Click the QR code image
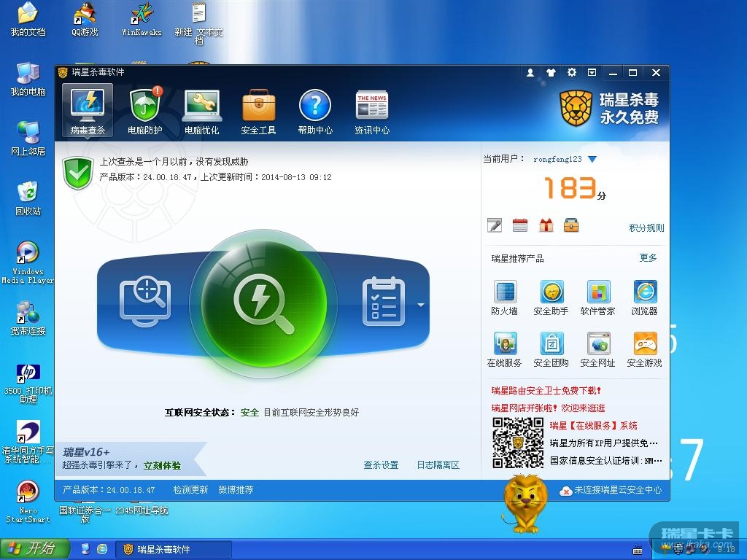This screenshot has height=560, width=747. (518, 443)
